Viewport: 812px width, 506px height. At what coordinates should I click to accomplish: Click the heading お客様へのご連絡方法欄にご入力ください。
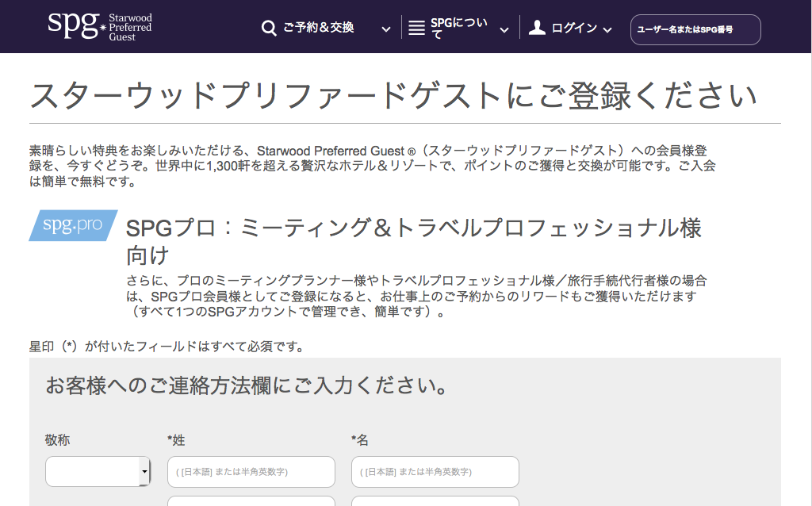[247, 385]
